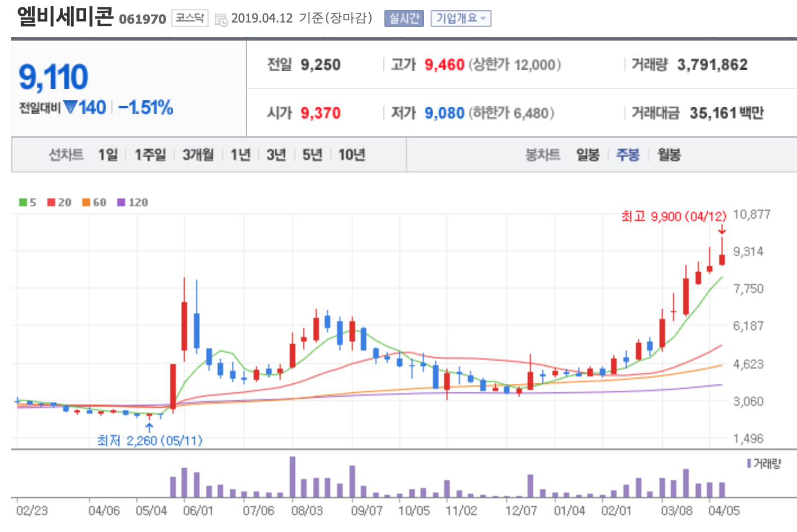Click the 04/05 date axis label
This screenshot has height=532, width=797.
[x=724, y=511]
